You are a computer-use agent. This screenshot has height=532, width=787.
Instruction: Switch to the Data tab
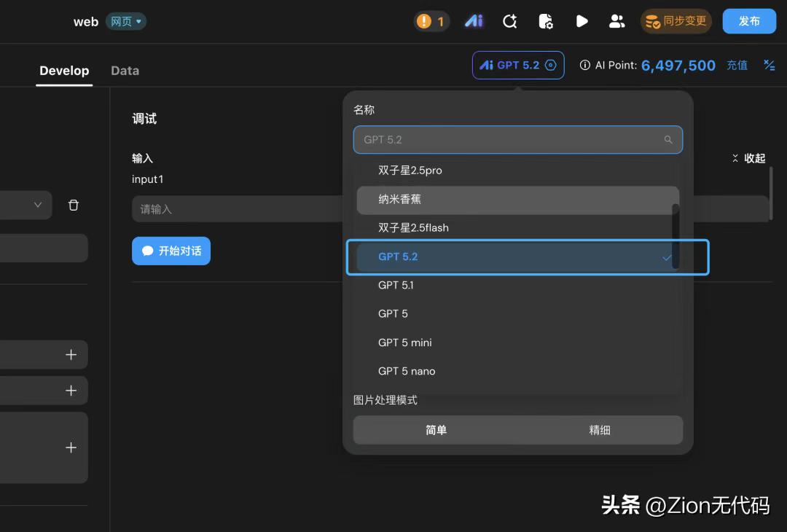tap(125, 70)
